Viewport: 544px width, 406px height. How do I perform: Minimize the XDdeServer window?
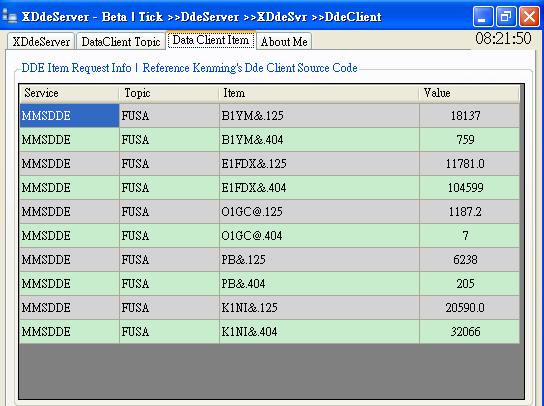pos(483,16)
